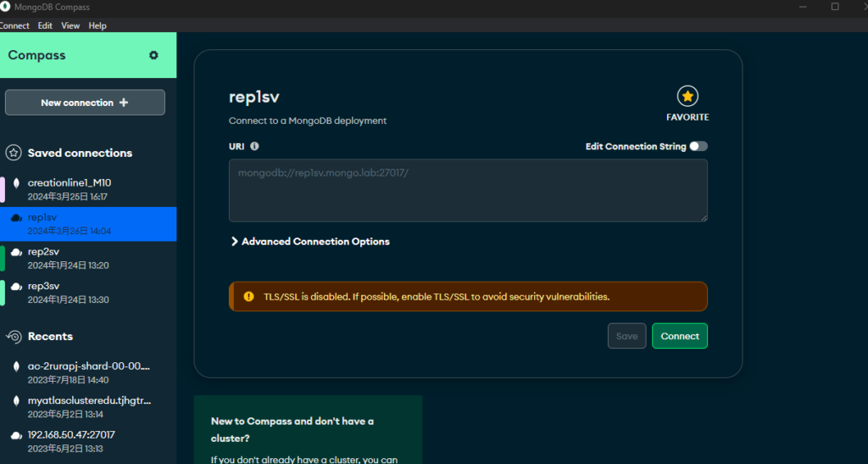Open the Help menu
This screenshot has width=868, height=464.
(x=97, y=25)
